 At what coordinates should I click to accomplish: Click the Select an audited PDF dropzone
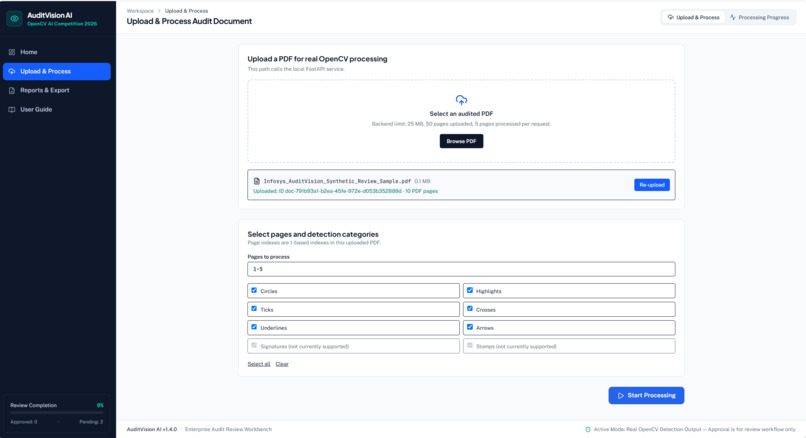(x=461, y=121)
